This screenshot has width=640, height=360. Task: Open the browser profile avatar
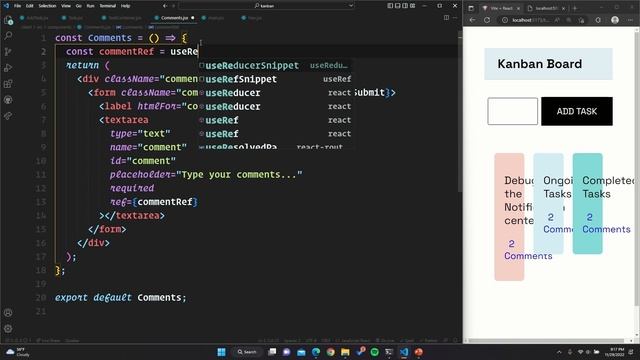615,20
